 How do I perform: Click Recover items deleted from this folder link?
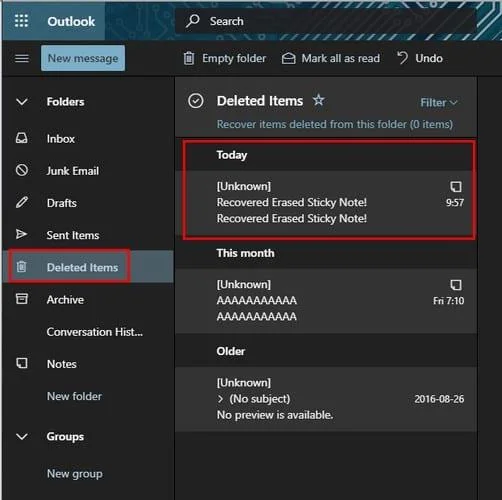(x=335, y=124)
